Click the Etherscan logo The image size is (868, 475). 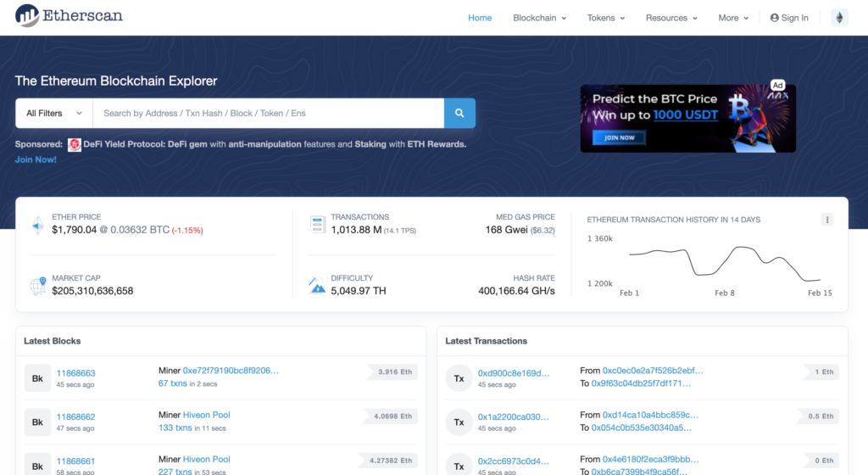tap(69, 15)
